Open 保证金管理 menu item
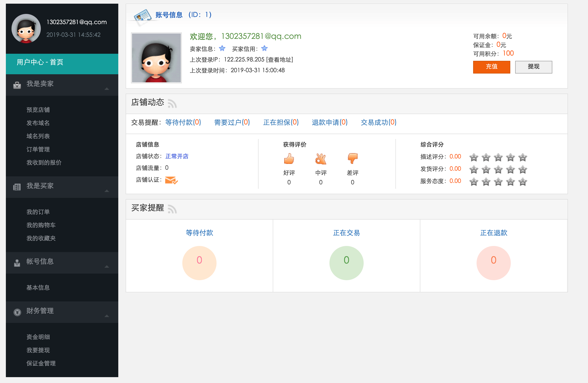The height and width of the screenshot is (383, 588). 41,363
